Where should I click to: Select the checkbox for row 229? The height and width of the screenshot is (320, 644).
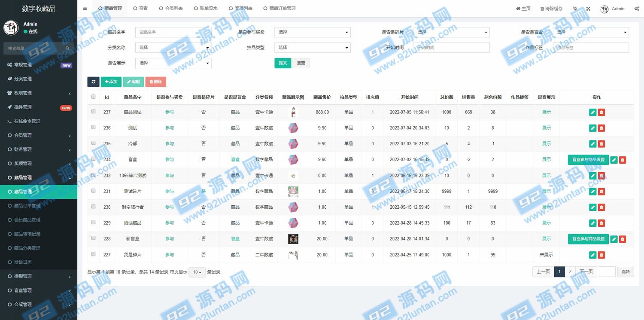point(94,222)
